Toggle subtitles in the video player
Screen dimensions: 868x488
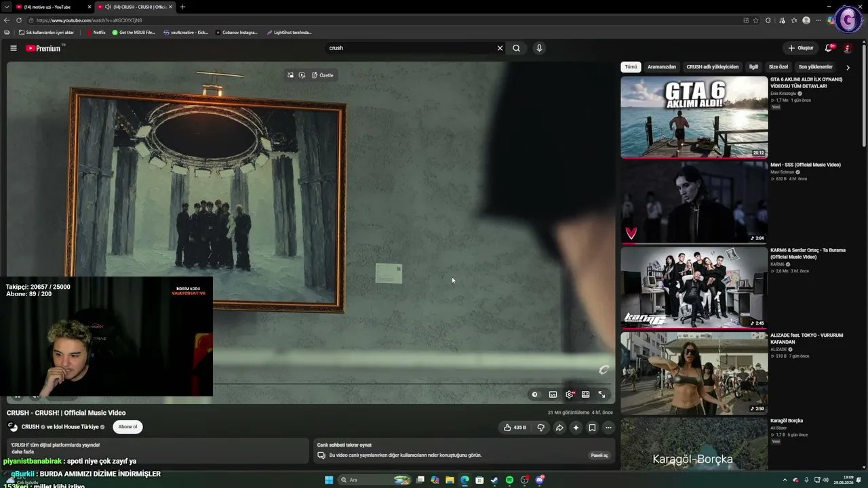553,394
